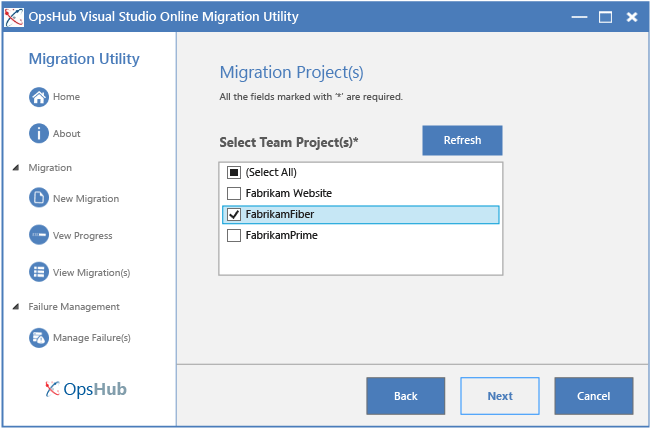
Task: Click the Home icon in sidebar
Action: coord(39,97)
